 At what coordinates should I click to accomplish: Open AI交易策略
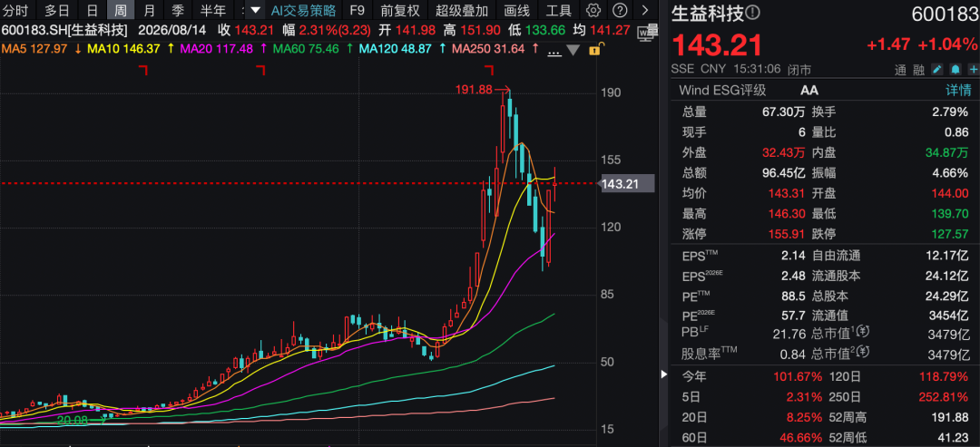click(303, 11)
